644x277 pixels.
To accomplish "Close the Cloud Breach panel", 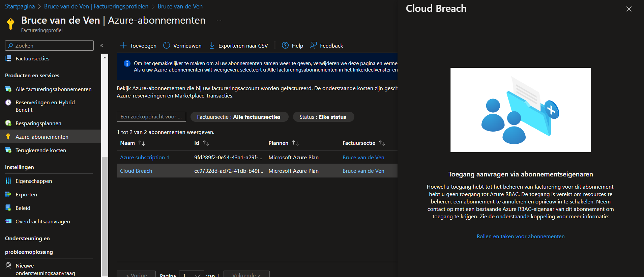I will pos(629,9).
